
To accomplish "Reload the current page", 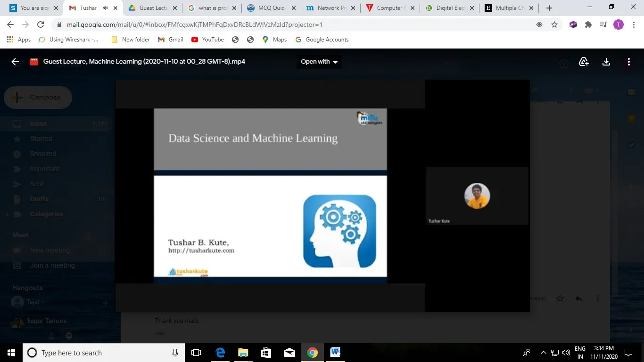I will click(x=41, y=25).
